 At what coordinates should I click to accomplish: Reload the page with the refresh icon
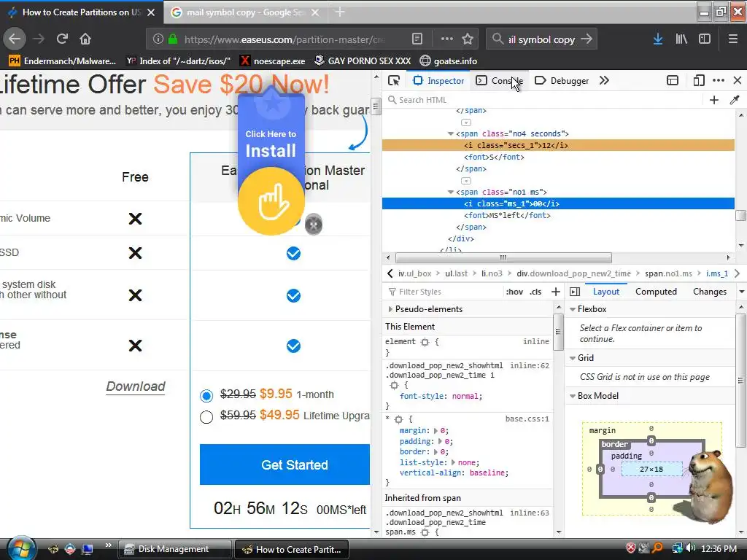[x=62, y=39]
